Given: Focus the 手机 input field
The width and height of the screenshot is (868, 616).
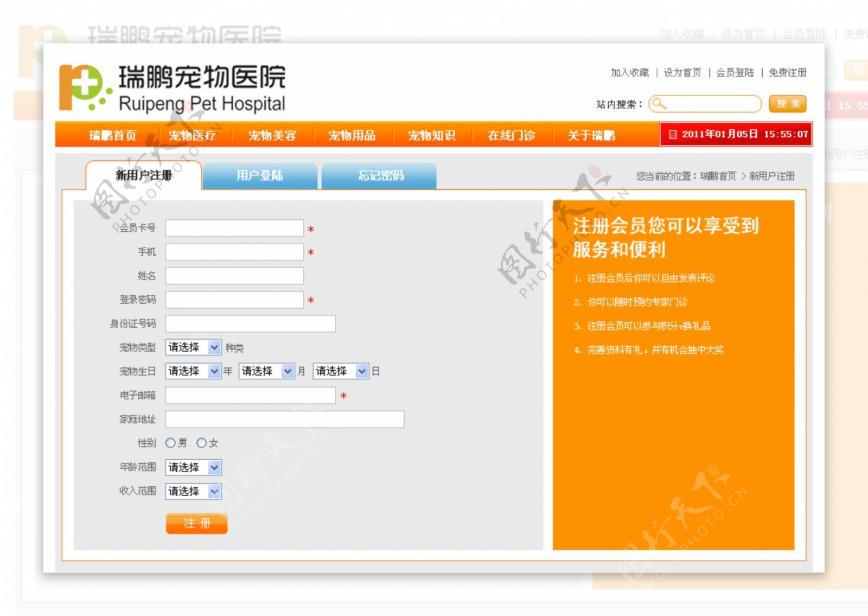Looking at the screenshot, I should click(234, 252).
